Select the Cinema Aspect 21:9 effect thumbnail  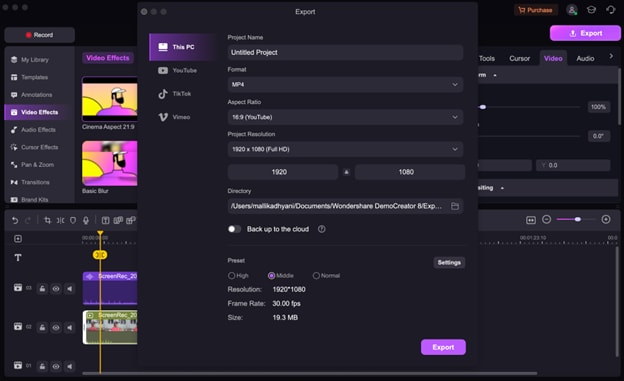tap(109, 99)
